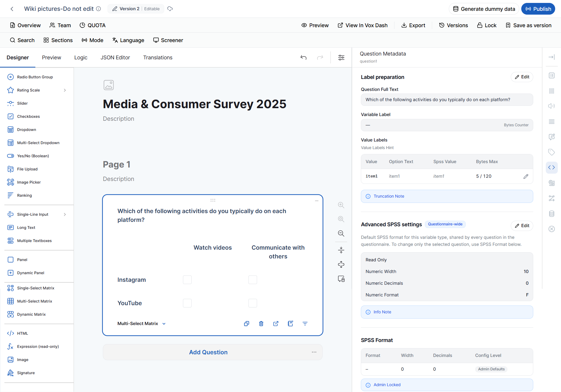Switch to the Preview tab
This screenshot has width=561, height=392.
point(51,58)
